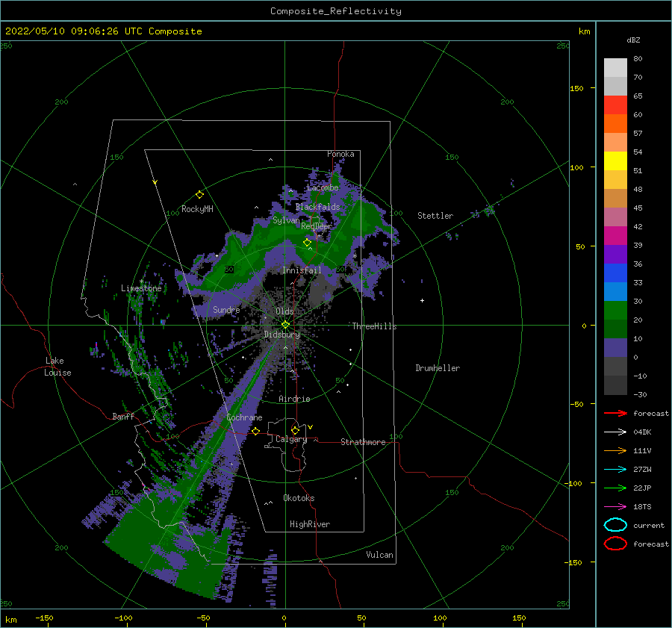Click the Sundre label
This screenshot has width=672, height=628.
click(x=226, y=309)
